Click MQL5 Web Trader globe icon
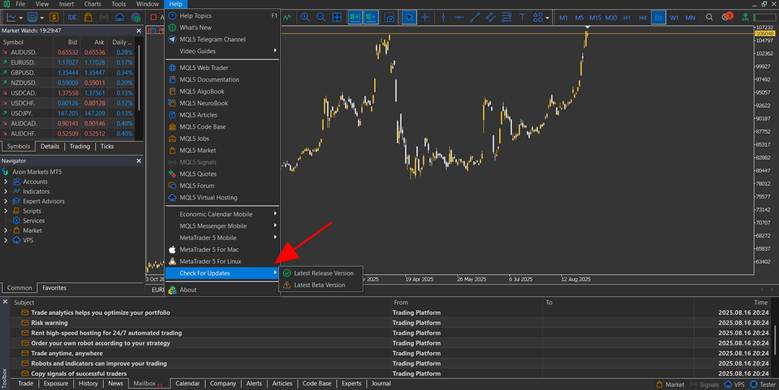Screen dimensions: 779x390 pos(172,68)
